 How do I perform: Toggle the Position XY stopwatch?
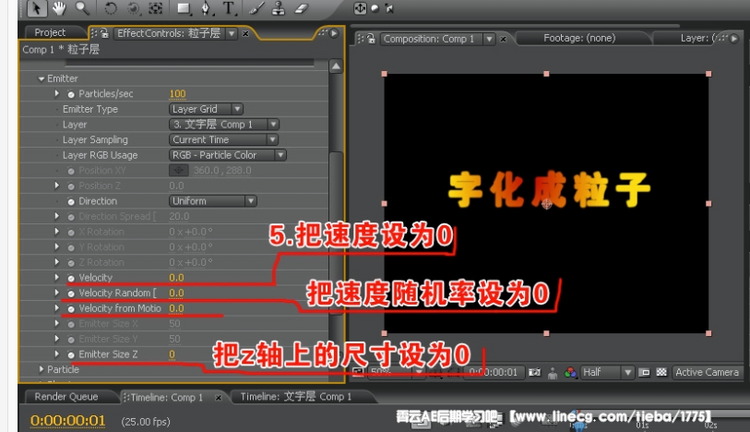click(x=71, y=171)
